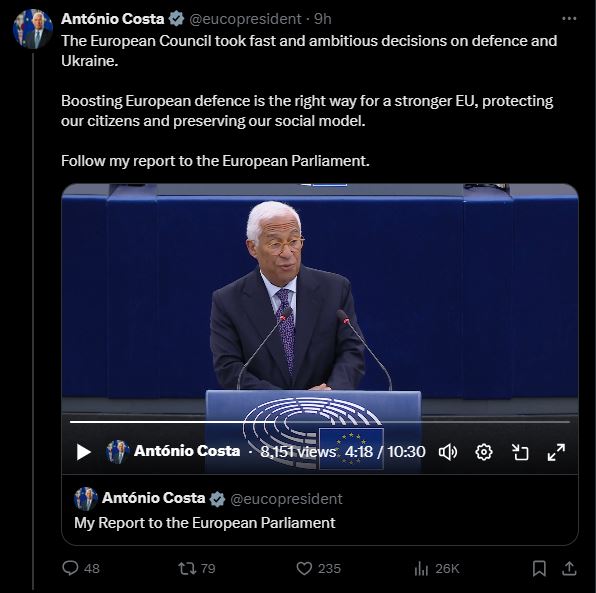
Task: Click the @eucopresident handle in post header
Action: pyautogui.click(x=245, y=19)
